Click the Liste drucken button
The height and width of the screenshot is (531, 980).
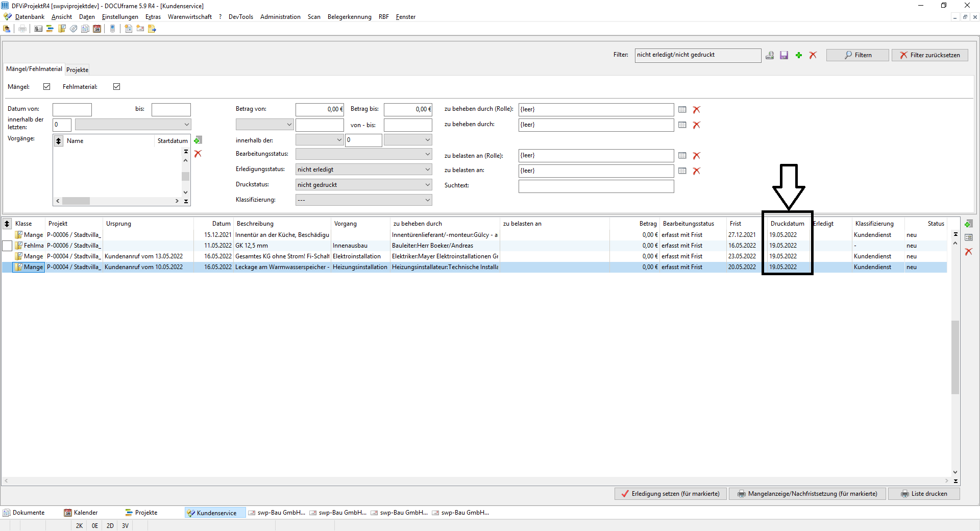tap(924, 494)
